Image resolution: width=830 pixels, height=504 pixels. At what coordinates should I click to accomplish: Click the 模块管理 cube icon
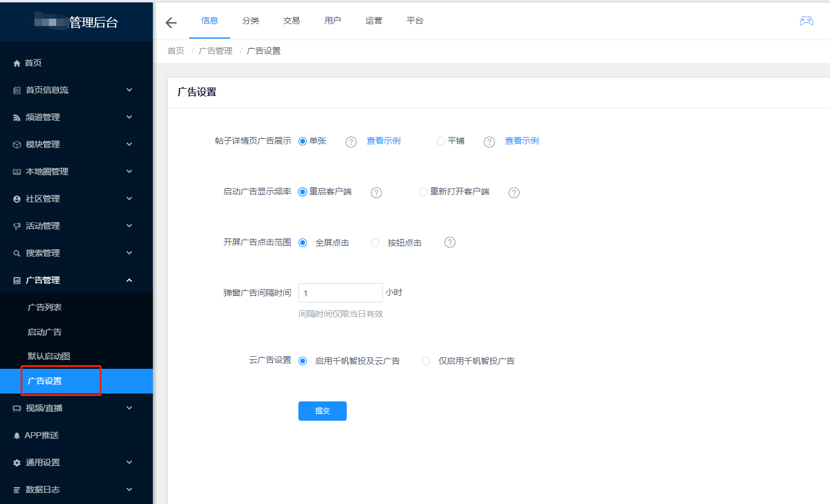tap(17, 145)
